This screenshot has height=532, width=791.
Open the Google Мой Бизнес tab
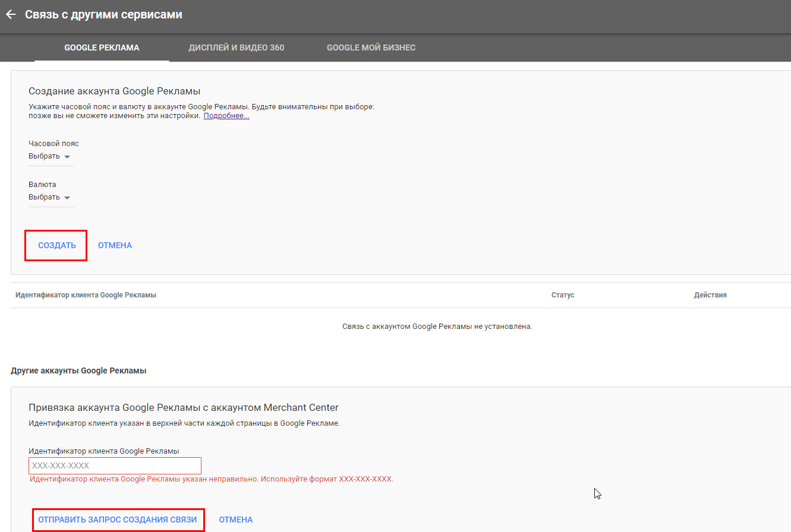coord(371,47)
